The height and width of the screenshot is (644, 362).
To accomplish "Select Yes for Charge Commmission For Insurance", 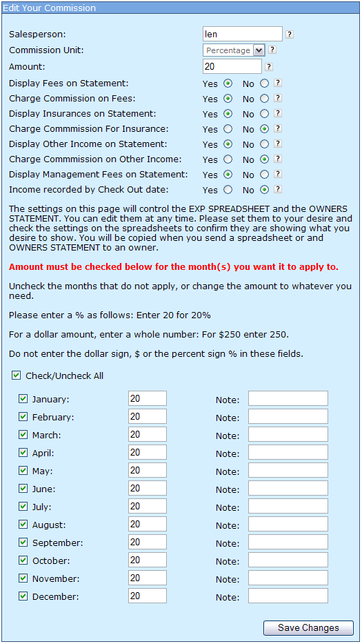I will coord(228,129).
